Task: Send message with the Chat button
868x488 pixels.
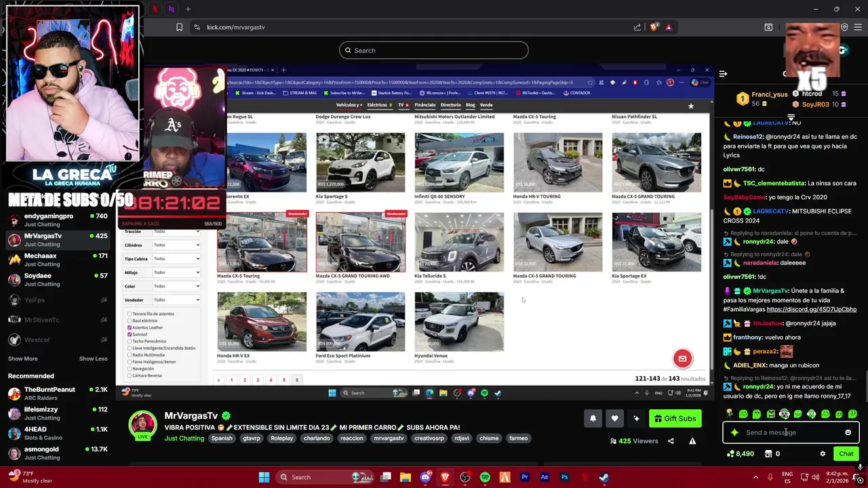Action: pyautogui.click(x=846, y=454)
